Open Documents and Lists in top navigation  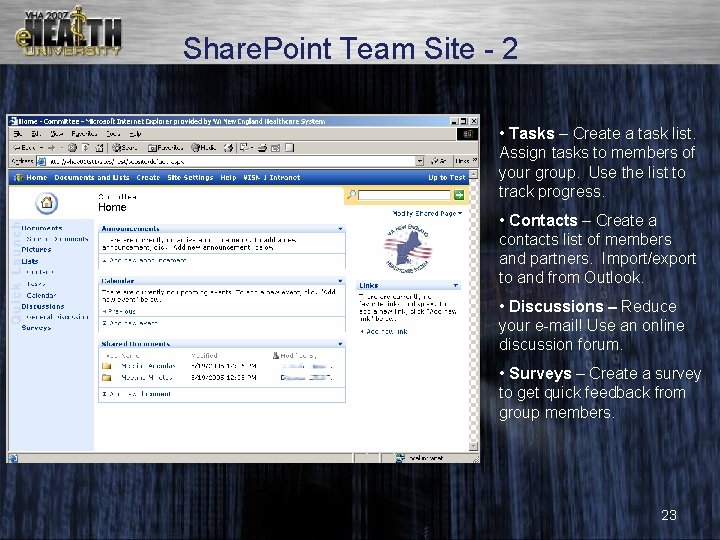(91, 178)
